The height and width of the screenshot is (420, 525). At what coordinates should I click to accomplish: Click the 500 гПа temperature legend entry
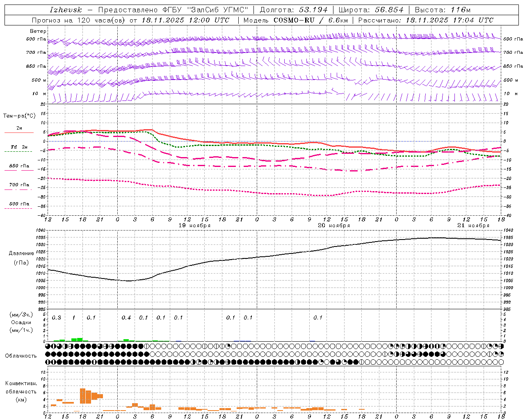point(19,205)
